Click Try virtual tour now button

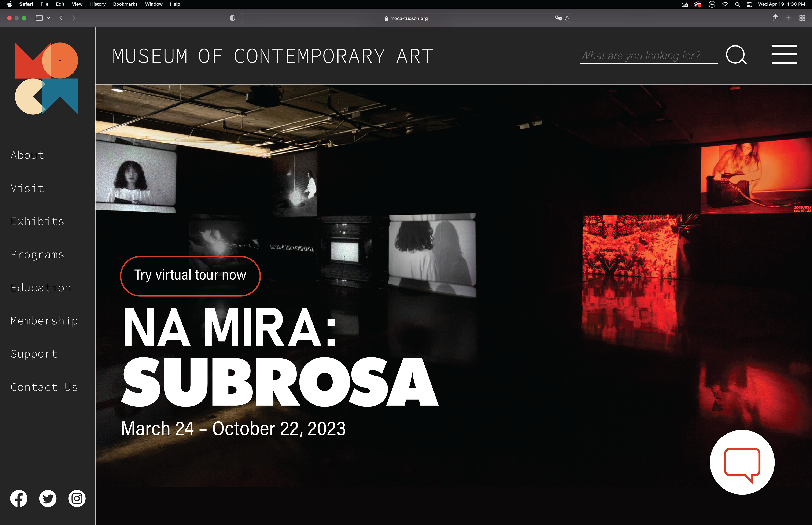pos(190,276)
